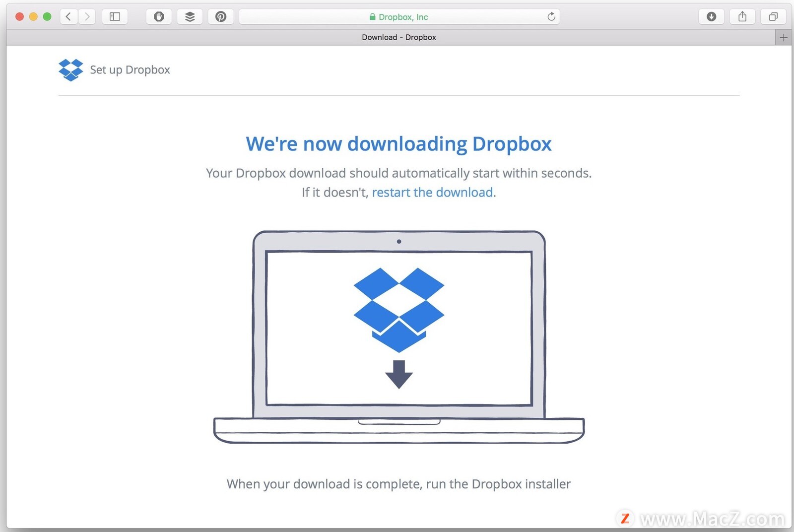
Task: Close the Safari window
Action: point(20,16)
